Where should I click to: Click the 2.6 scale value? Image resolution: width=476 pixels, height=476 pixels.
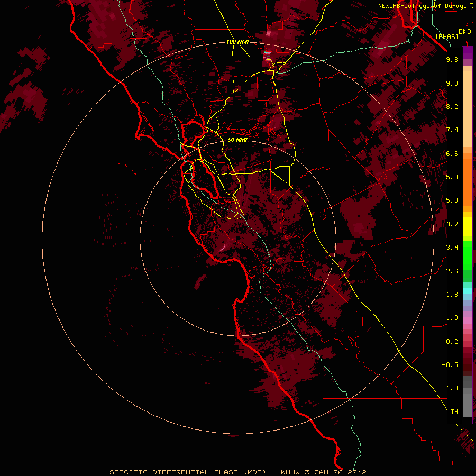click(452, 271)
